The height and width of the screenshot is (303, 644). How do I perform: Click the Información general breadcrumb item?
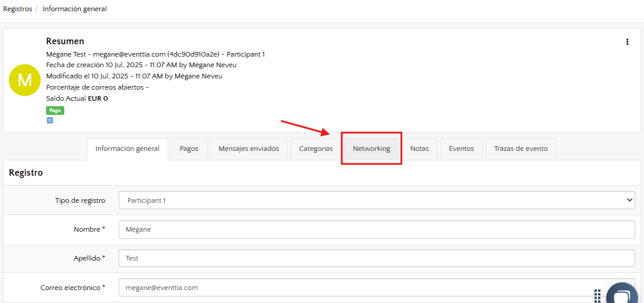[x=74, y=9]
